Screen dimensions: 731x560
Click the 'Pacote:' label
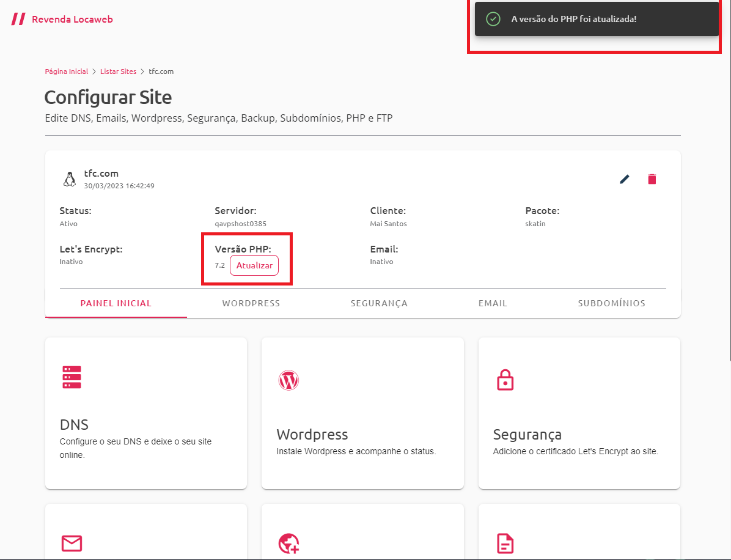(x=542, y=211)
